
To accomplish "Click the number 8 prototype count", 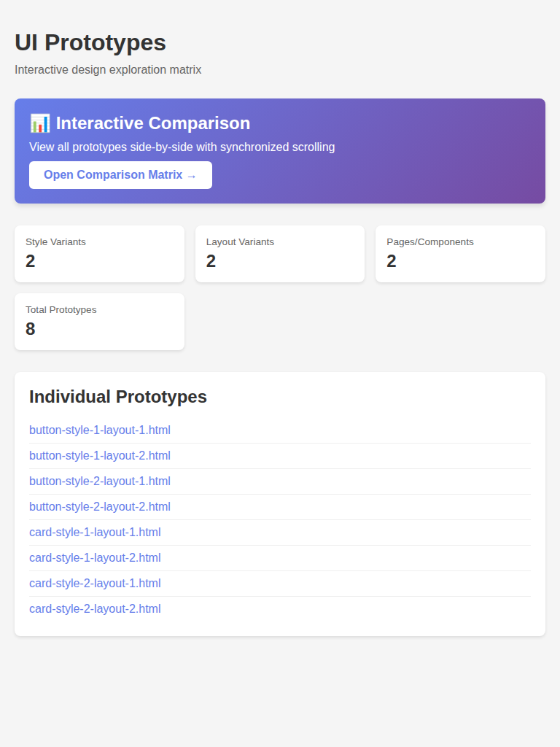I will tap(31, 329).
